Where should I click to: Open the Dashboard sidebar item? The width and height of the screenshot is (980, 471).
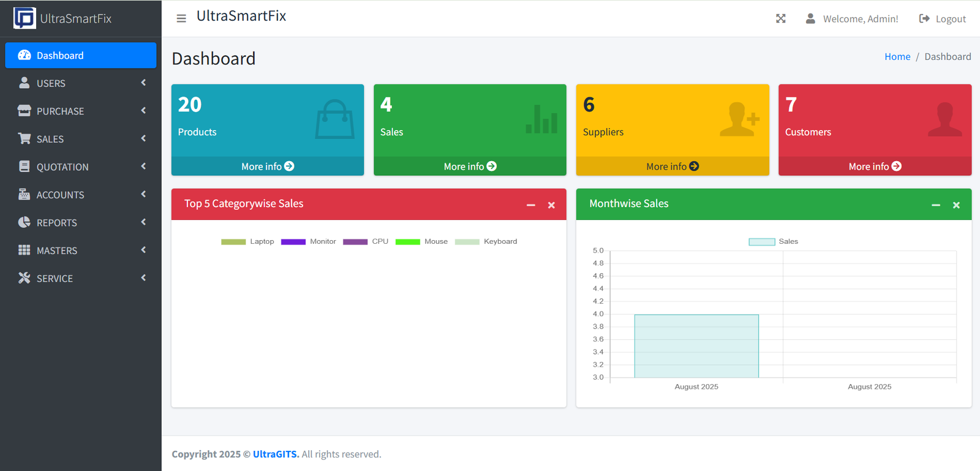pos(81,55)
